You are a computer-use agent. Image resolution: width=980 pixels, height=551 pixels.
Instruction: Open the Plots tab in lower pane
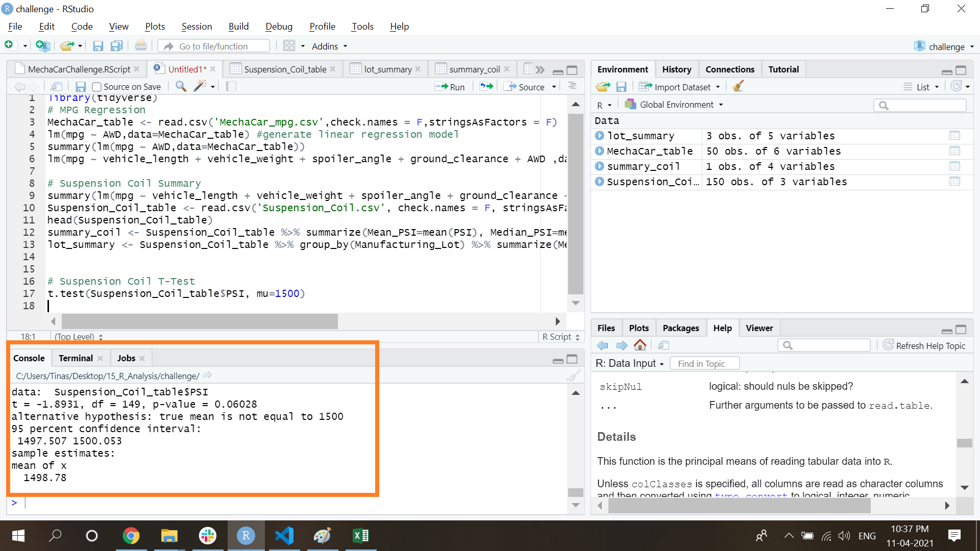pos(639,328)
